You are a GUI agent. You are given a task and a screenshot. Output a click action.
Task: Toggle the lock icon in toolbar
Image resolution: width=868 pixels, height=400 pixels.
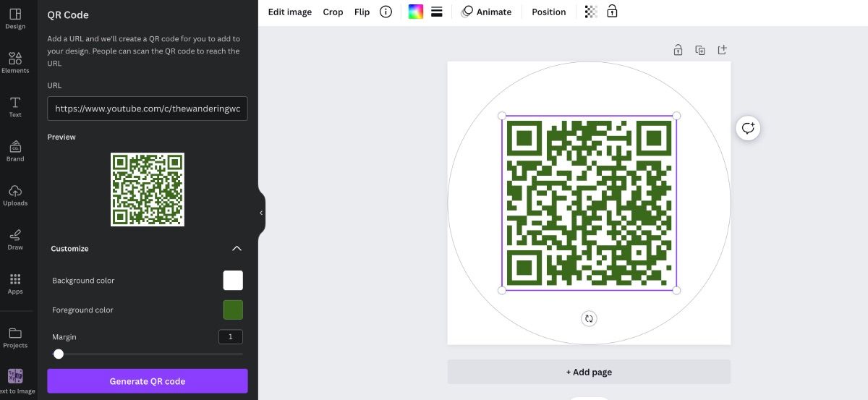pyautogui.click(x=612, y=12)
